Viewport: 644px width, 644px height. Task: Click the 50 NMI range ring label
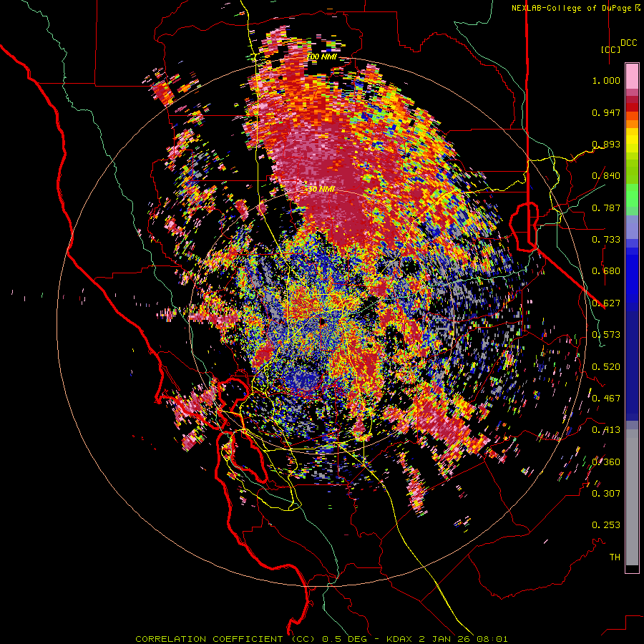(x=322, y=190)
